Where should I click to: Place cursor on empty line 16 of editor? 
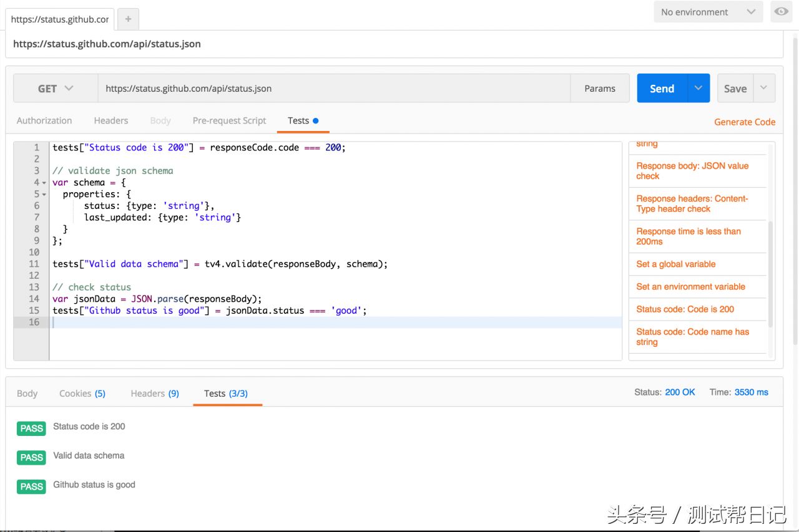[337, 322]
